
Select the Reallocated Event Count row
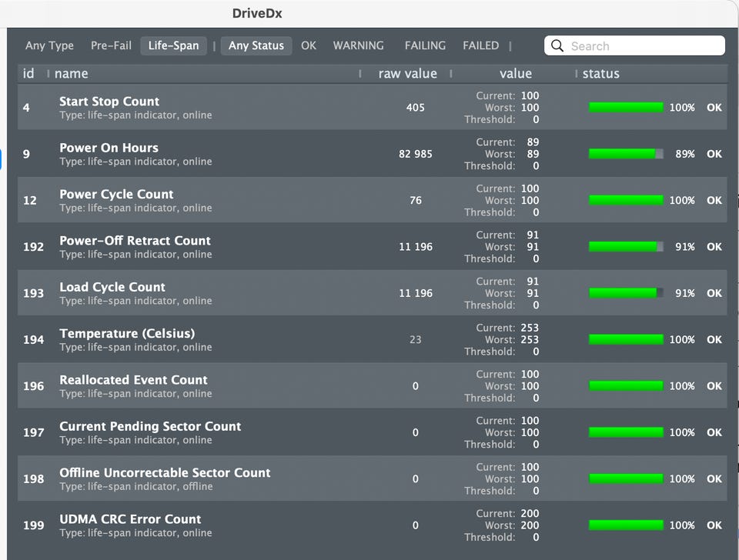click(x=373, y=385)
